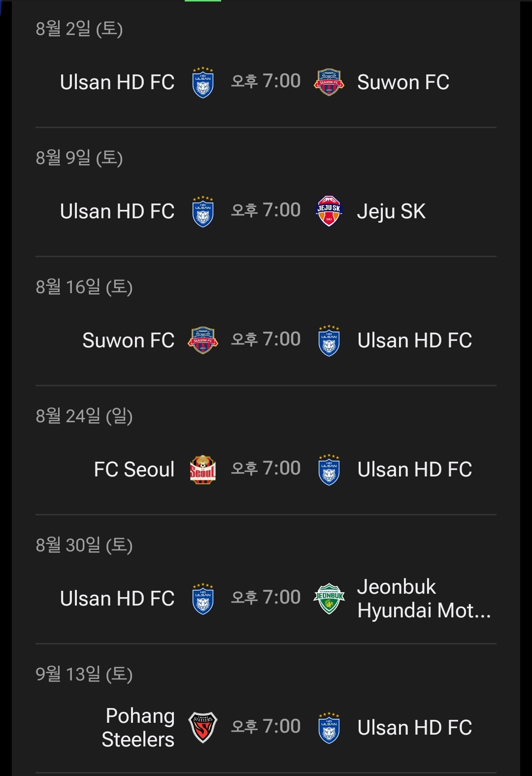This screenshot has height=776, width=532.
Task: Tap the 8월 24일 (일) date header
Action: (x=84, y=416)
